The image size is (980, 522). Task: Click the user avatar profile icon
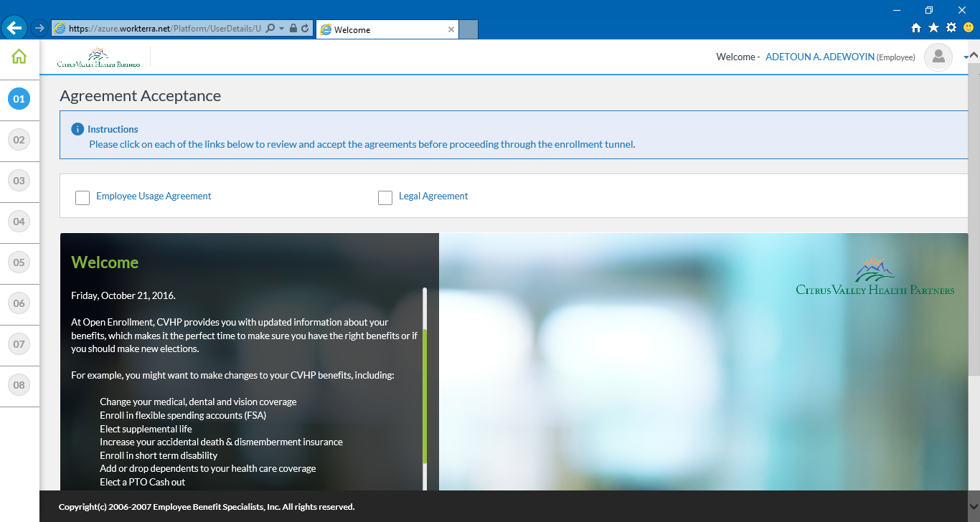click(x=938, y=57)
